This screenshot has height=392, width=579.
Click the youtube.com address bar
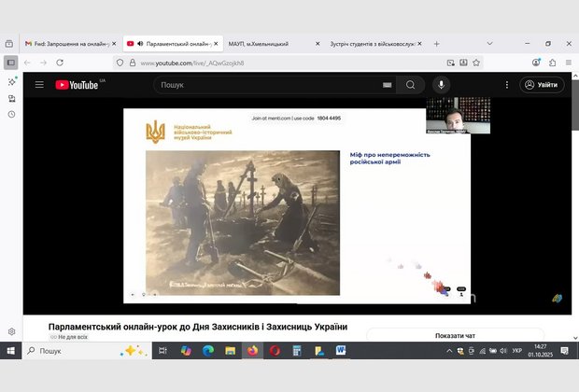[x=280, y=63]
